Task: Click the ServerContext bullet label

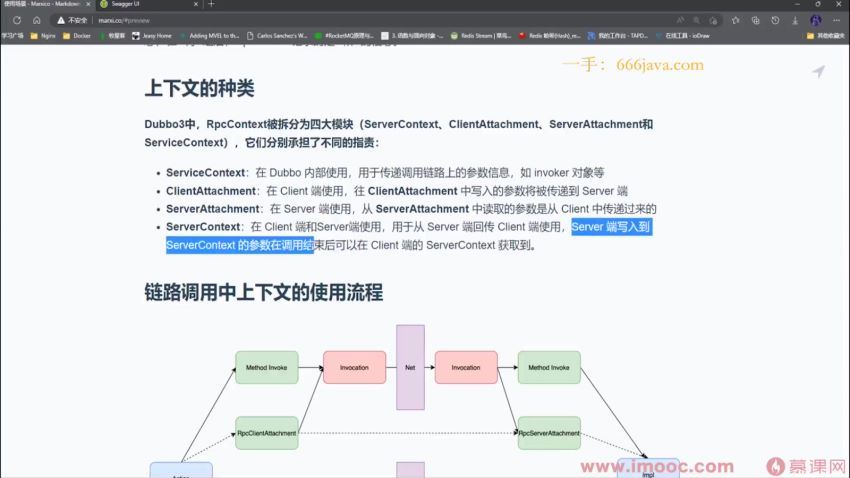Action: click(x=203, y=227)
